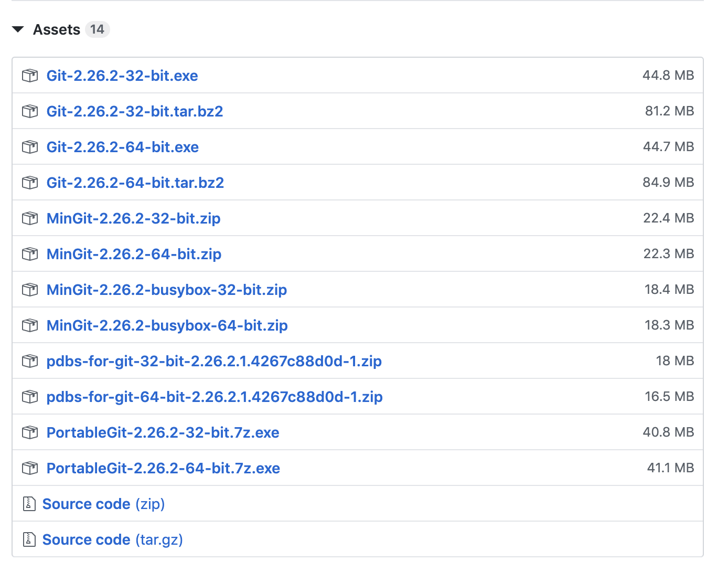Download PortableGit-2.26.2-32-bit.7z.exe
Viewport: 728px width, 572px height.
[x=163, y=432]
